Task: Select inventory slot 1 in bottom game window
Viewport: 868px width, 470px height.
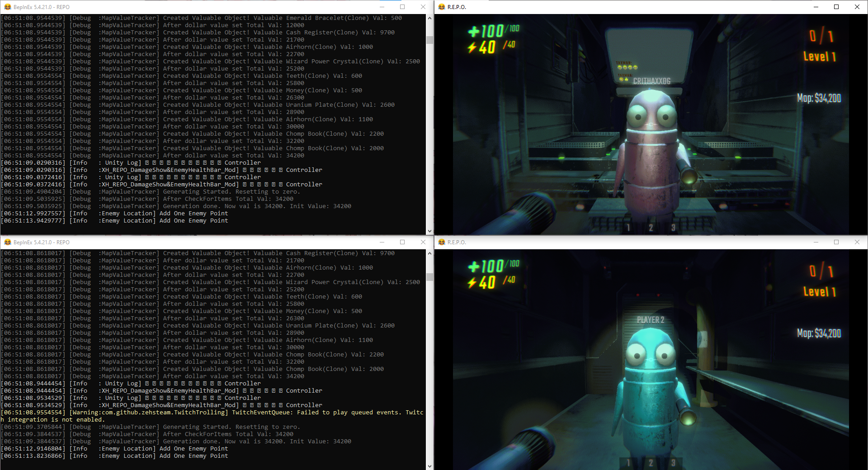Action: 628,463
